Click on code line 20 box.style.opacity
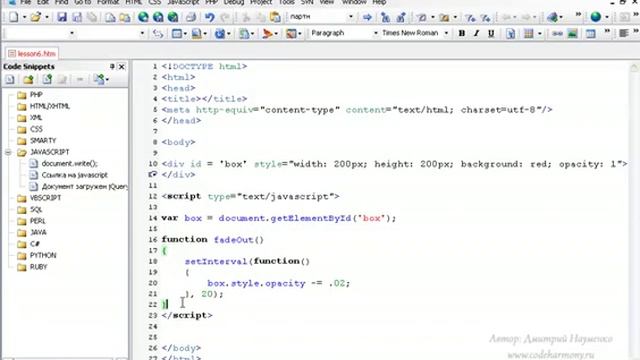640x360 pixels. coord(278,283)
